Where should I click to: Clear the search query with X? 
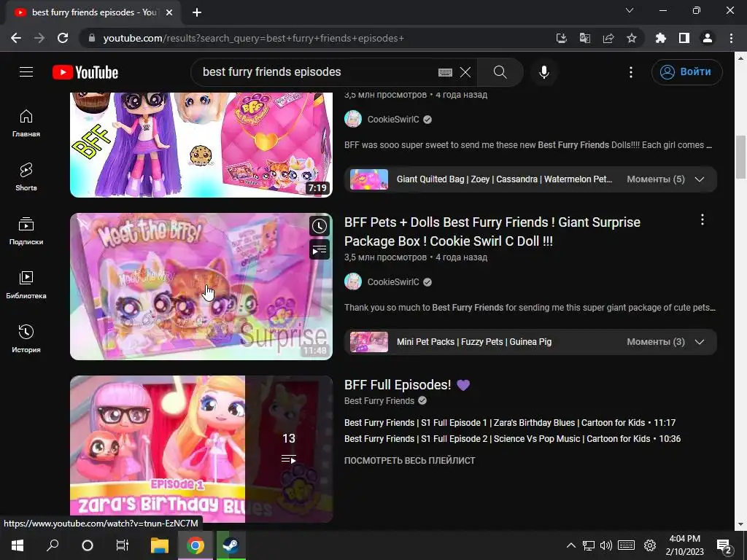point(465,72)
